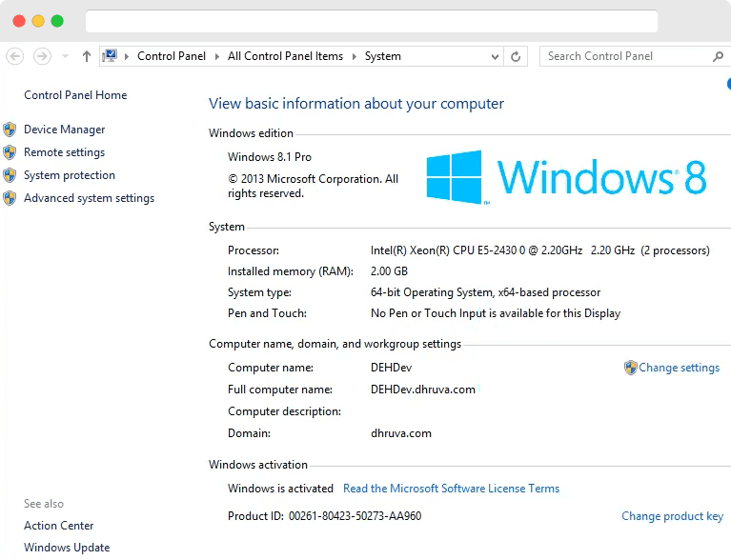This screenshot has width=731, height=560.
Task: Expand arrow after Control Panel breadcrumb
Action: pyautogui.click(x=216, y=56)
